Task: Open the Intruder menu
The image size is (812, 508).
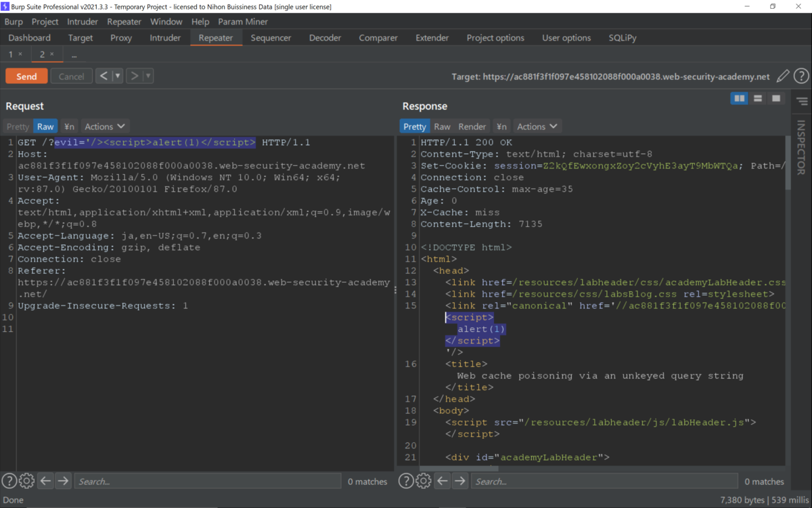Action: pyautogui.click(x=83, y=22)
